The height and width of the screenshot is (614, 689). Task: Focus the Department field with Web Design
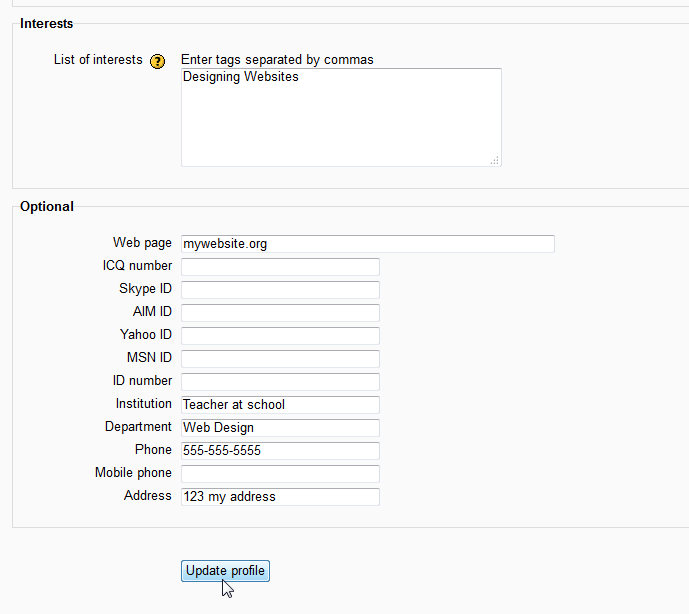[x=280, y=428]
